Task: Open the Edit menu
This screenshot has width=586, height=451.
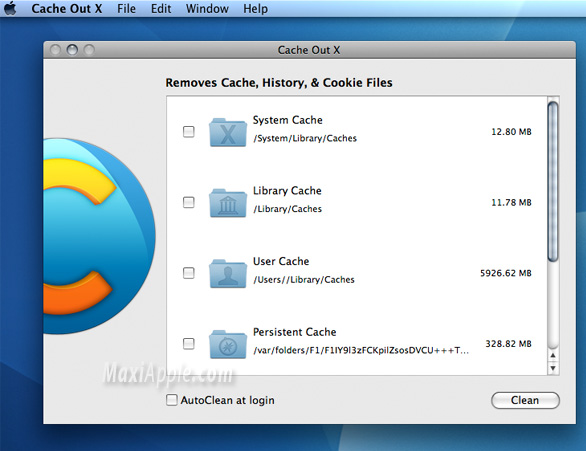Action: tap(161, 8)
